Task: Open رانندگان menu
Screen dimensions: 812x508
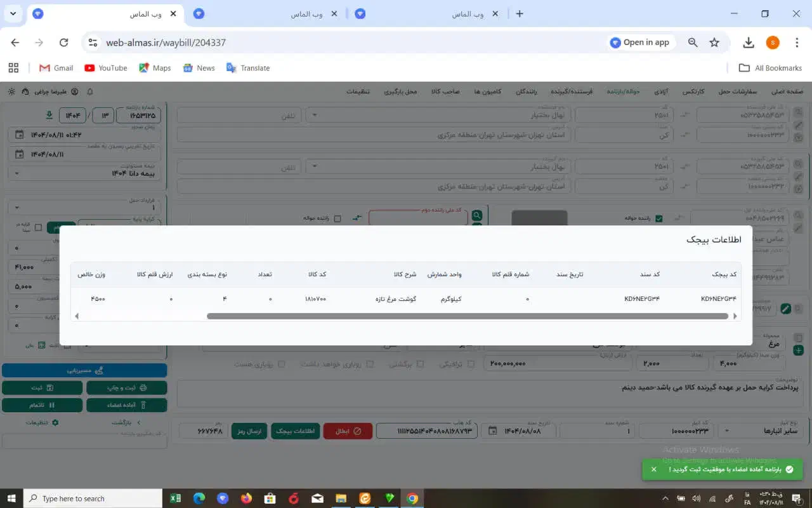Action: [x=526, y=91]
